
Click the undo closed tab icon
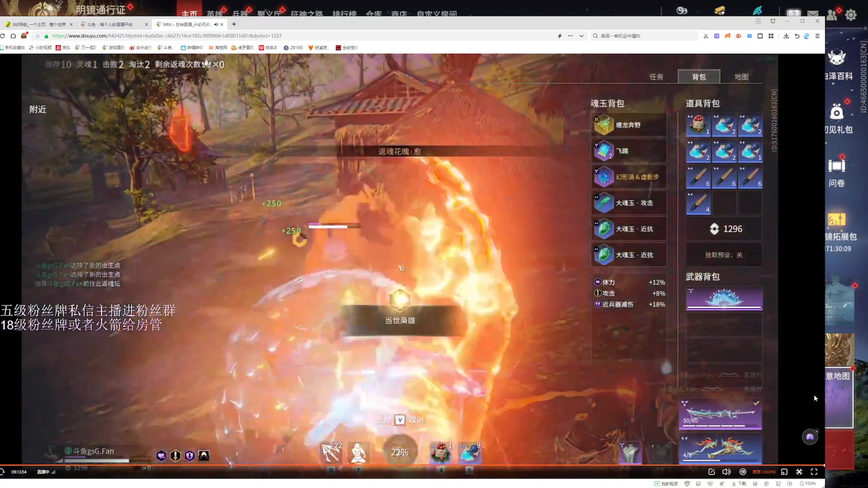(x=797, y=36)
